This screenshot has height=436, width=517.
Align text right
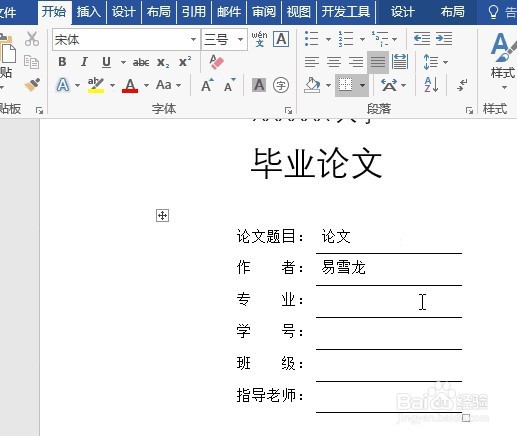(x=356, y=62)
